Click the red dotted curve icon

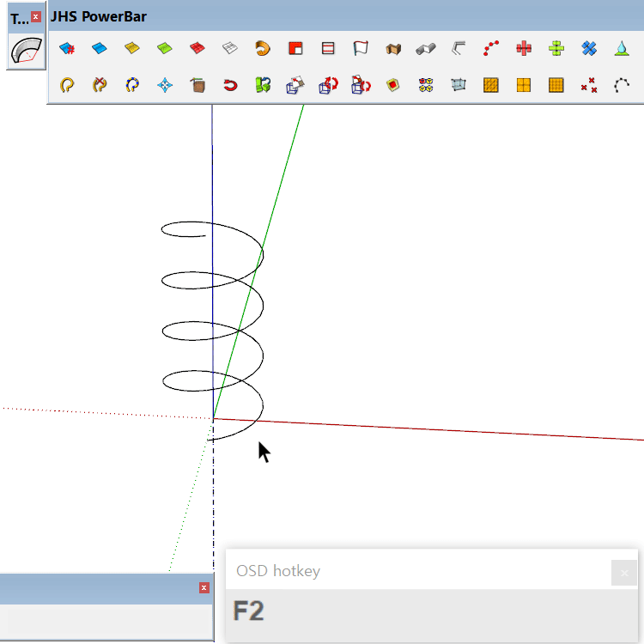point(491,48)
